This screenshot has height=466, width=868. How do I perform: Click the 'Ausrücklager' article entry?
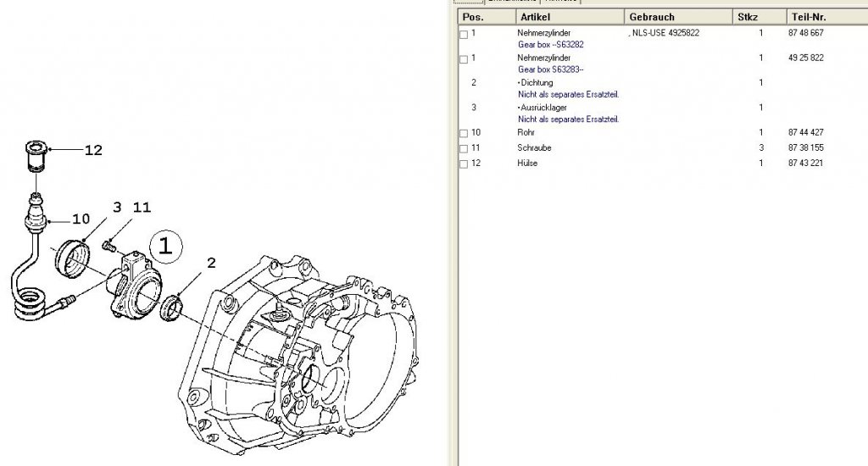click(x=543, y=108)
